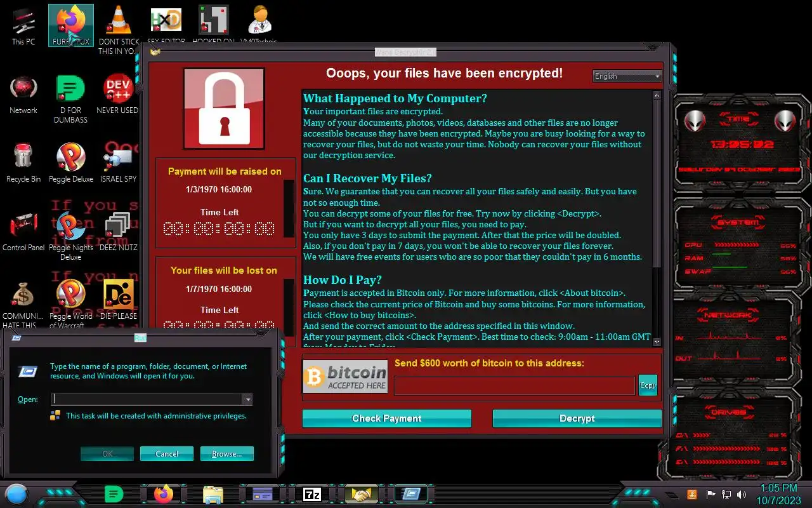Open the This PC desktop icon
812x508 pixels.
pyautogui.click(x=23, y=26)
